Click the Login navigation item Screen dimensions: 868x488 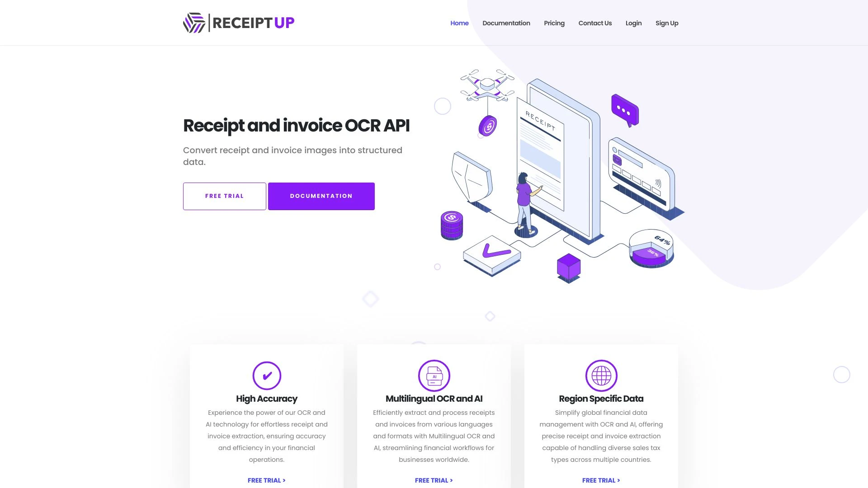click(x=633, y=23)
